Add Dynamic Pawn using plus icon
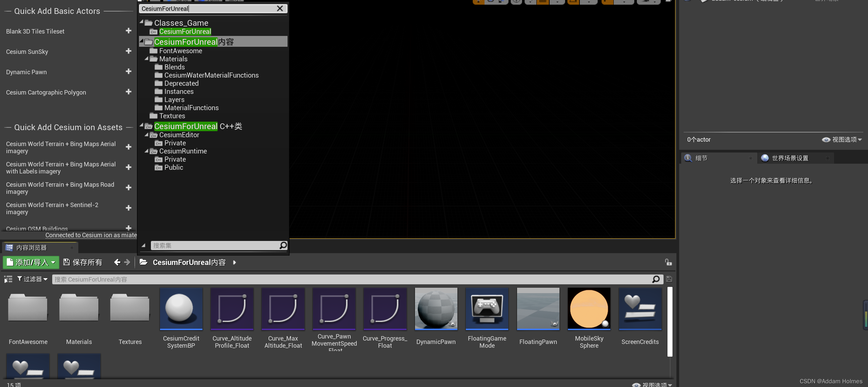Screen dimensions: 868x387 [129, 72]
